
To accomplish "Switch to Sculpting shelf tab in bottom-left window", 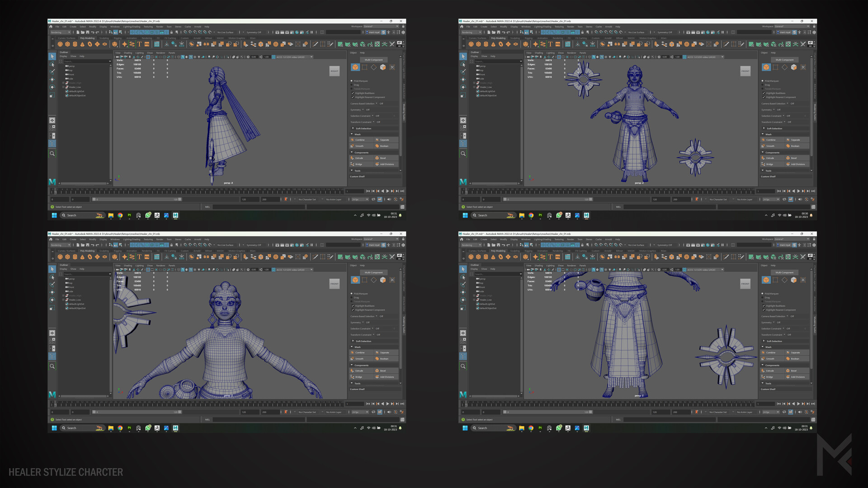I will (104, 251).
